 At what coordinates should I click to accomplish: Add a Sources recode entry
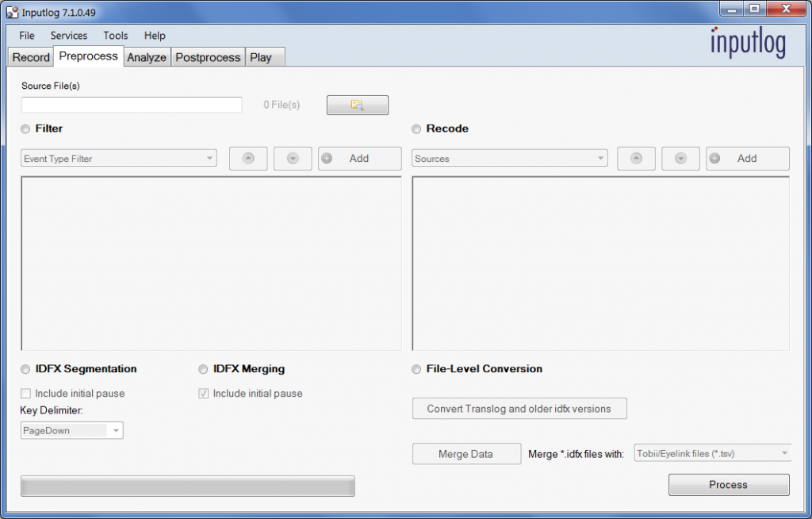click(747, 159)
